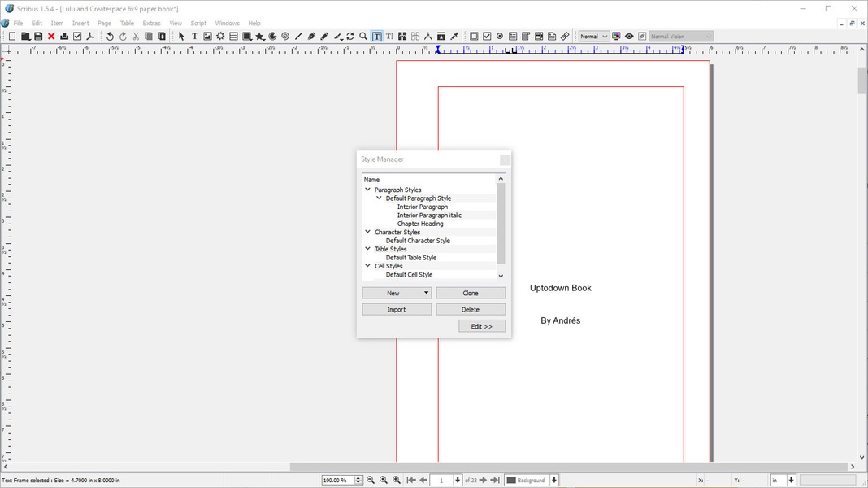
Task: Select the Rotate Item tool
Action: (x=350, y=37)
